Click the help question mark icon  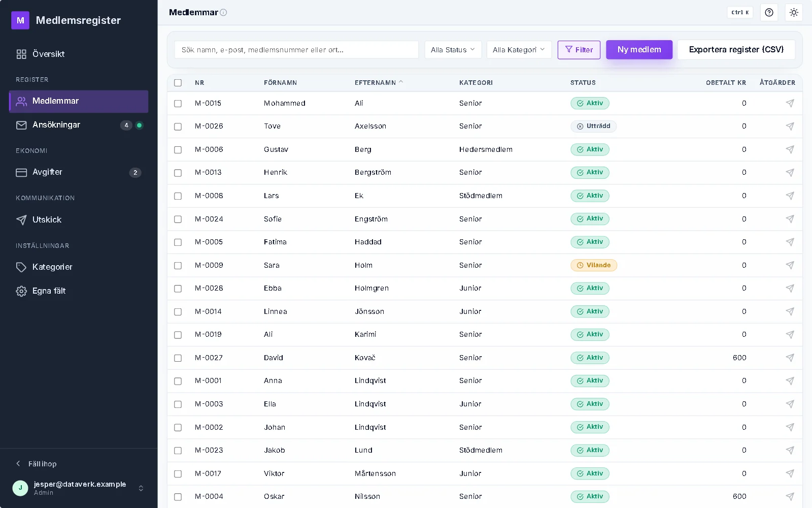click(769, 12)
